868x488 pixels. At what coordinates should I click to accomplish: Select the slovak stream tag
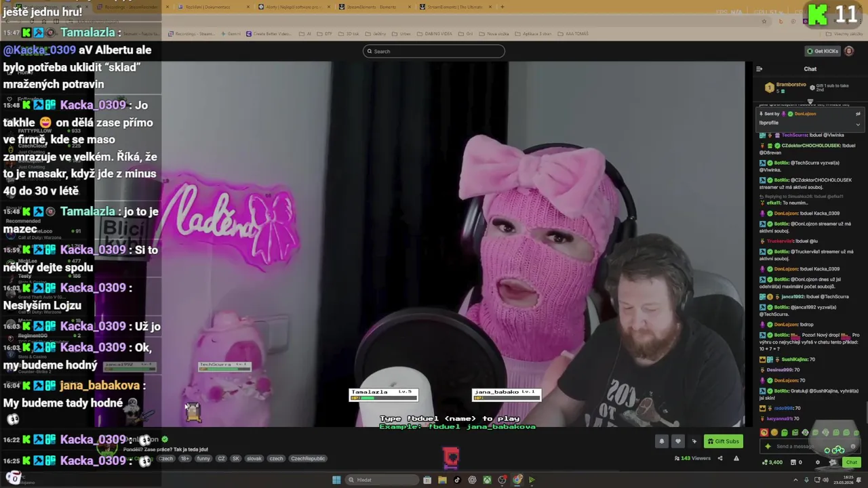tap(254, 458)
